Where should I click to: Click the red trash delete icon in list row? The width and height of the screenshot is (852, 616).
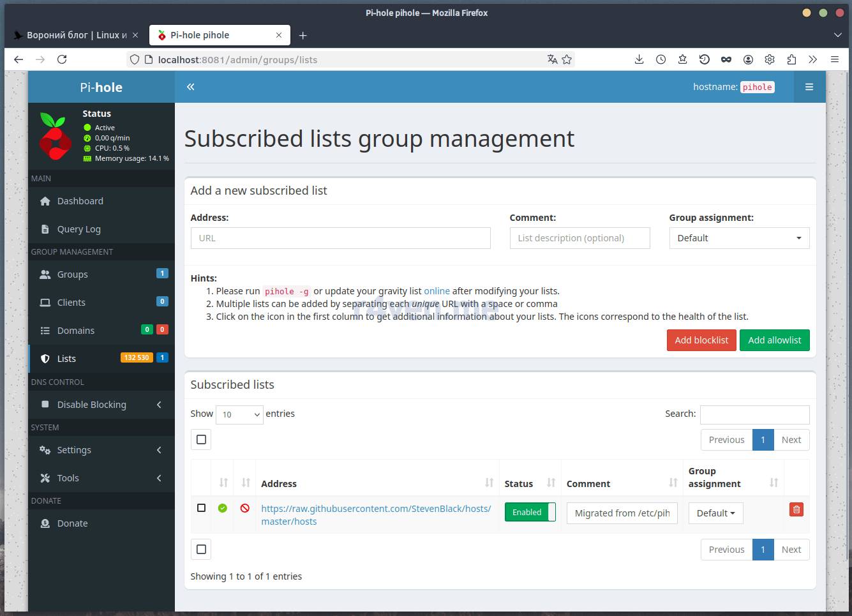[x=796, y=509]
